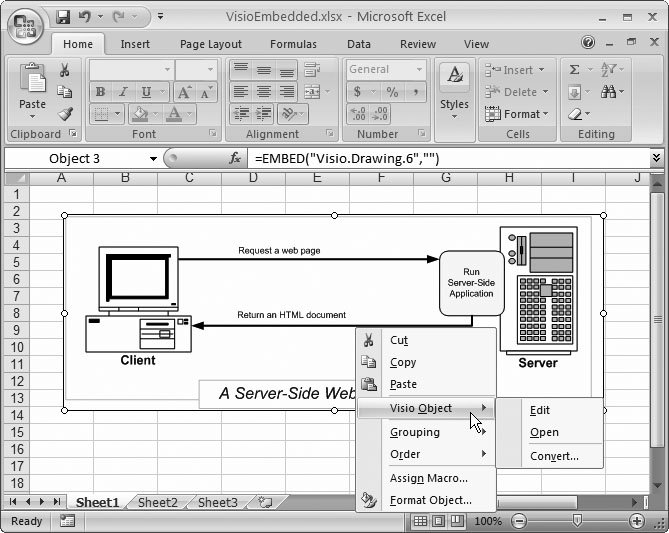
Task: Choose Edit from Visio Object submenu
Action: pos(540,410)
